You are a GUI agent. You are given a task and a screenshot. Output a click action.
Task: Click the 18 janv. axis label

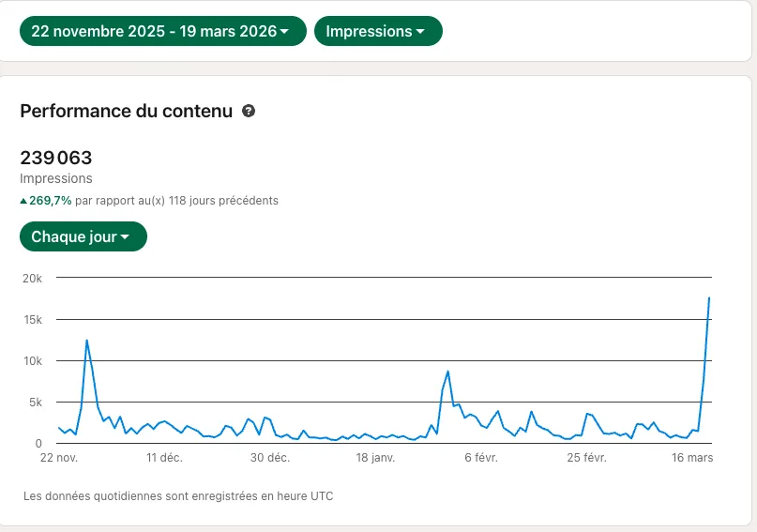click(x=375, y=458)
